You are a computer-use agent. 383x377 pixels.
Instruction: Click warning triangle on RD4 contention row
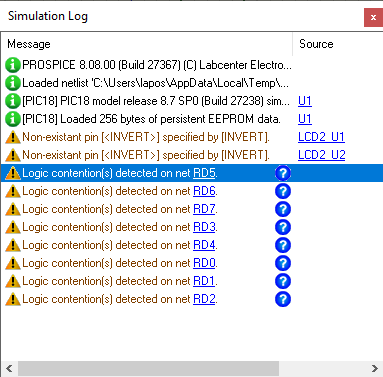tap(13, 245)
